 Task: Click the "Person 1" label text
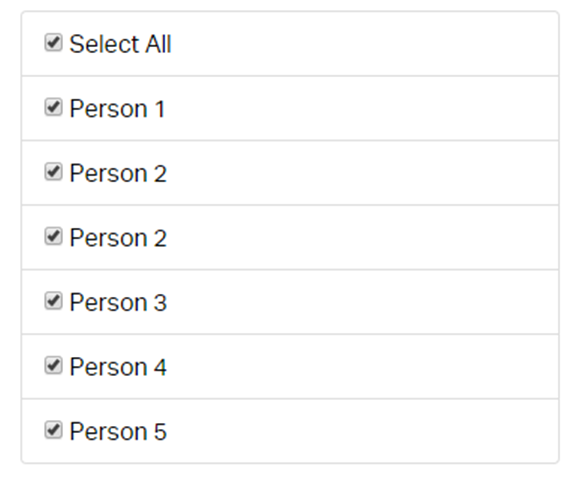pos(117,109)
